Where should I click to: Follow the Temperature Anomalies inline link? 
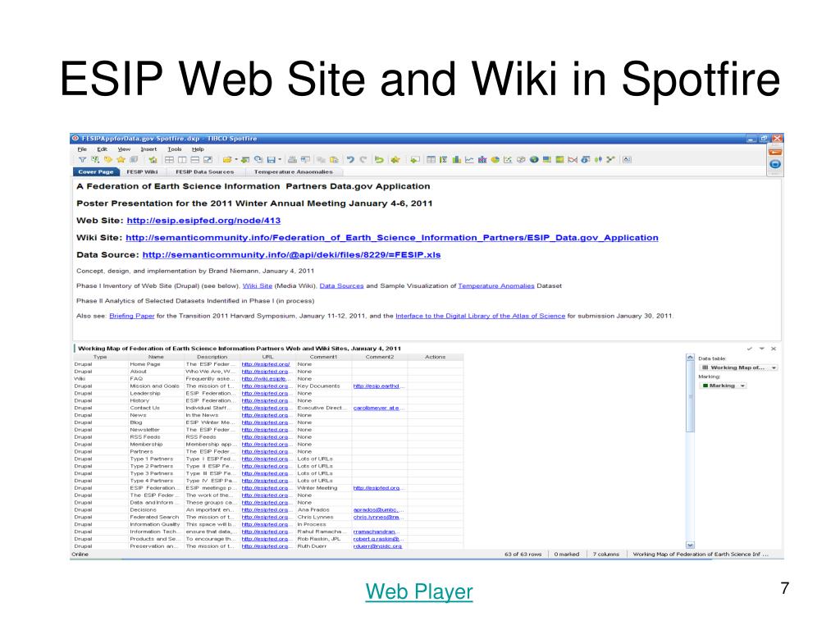[x=496, y=285]
